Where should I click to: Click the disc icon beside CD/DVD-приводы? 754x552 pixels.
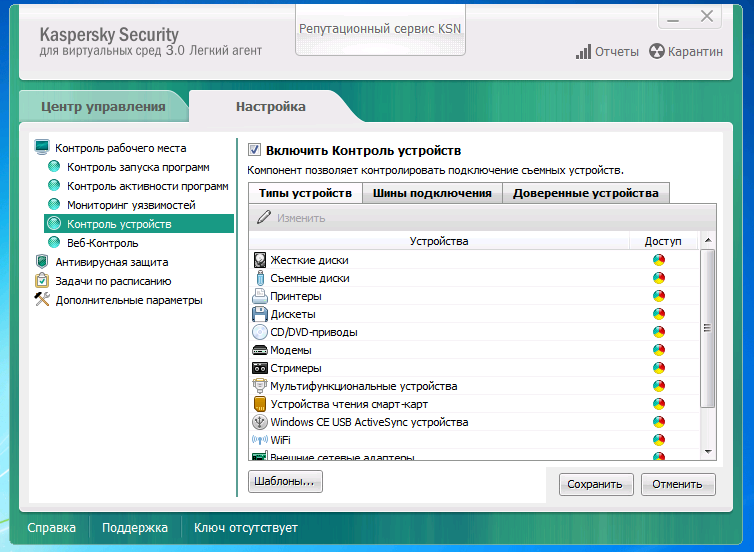[260, 332]
